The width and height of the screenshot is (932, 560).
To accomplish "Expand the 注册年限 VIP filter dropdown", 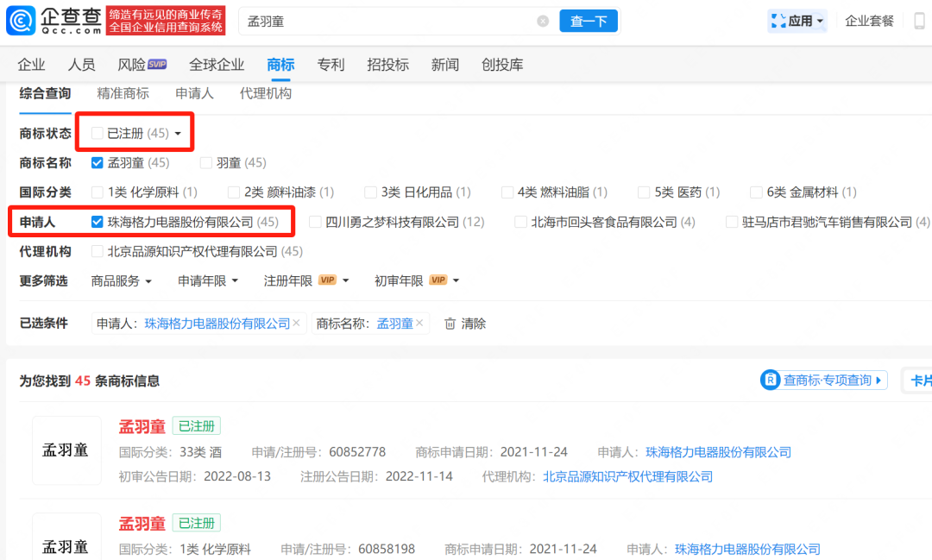I will pyautogui.click(x=306, y=280).
